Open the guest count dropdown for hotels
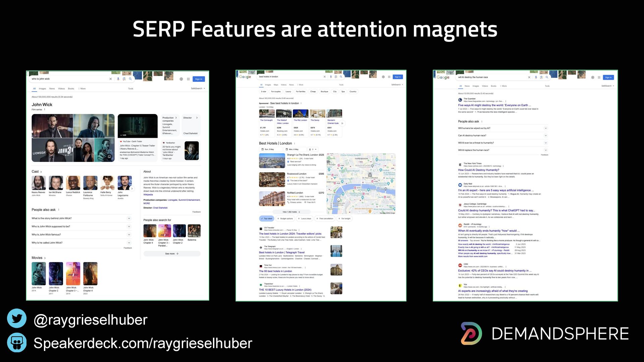This screenshot has width=644, height=362. (x=312, y=149)
